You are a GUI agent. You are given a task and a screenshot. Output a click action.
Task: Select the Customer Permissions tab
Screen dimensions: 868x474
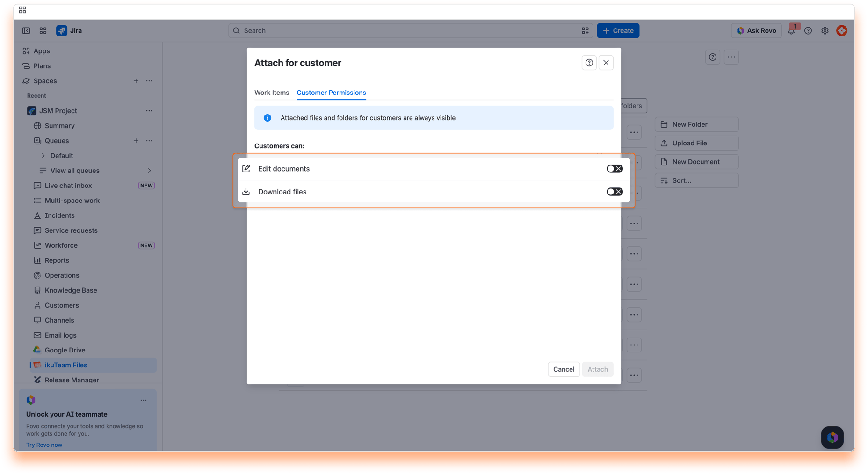[x=331, y=93]
